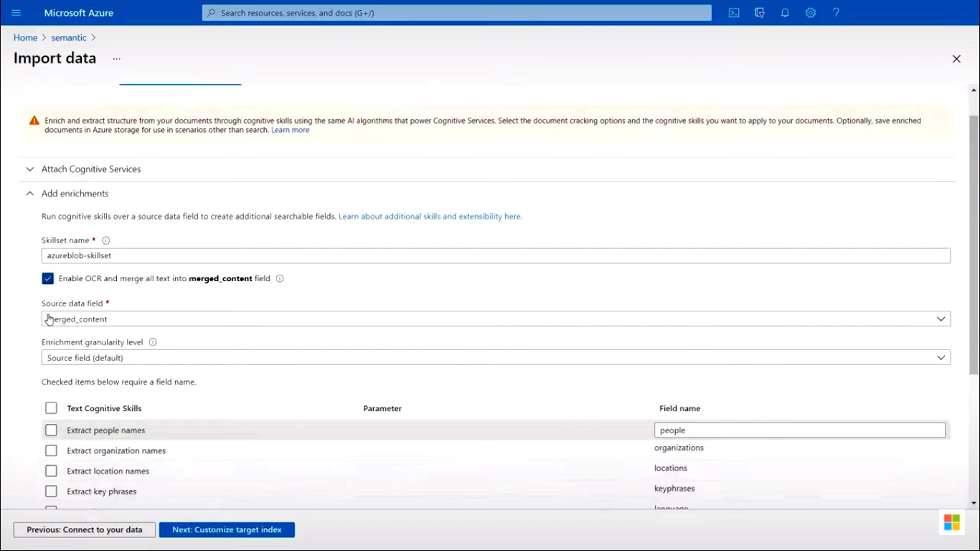Open the Enrichment granularity level dropdown

pyautogui.click(x=496, y=357)
